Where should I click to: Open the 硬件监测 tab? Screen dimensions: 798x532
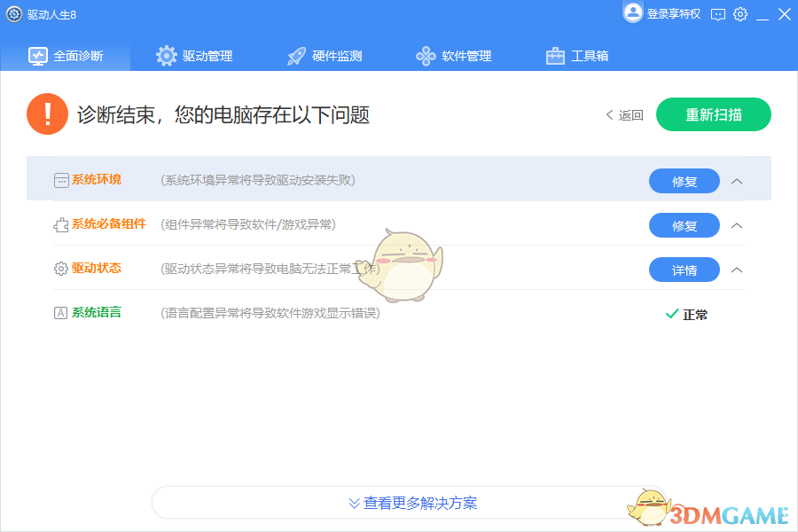pyautogui.click(x=325, y=56)
